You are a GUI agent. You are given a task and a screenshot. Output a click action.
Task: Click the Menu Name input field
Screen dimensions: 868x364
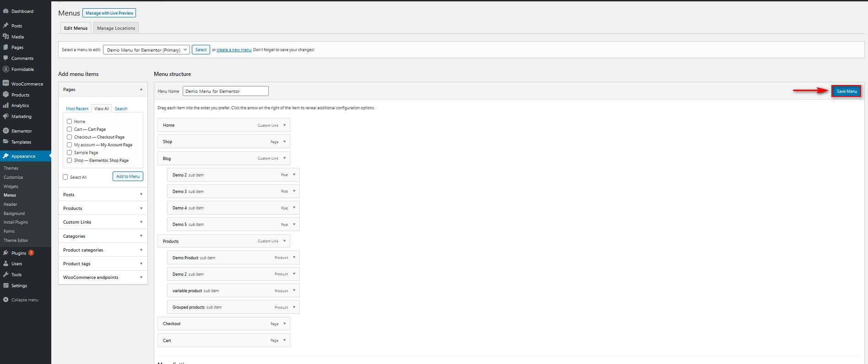tap(226, 91)
